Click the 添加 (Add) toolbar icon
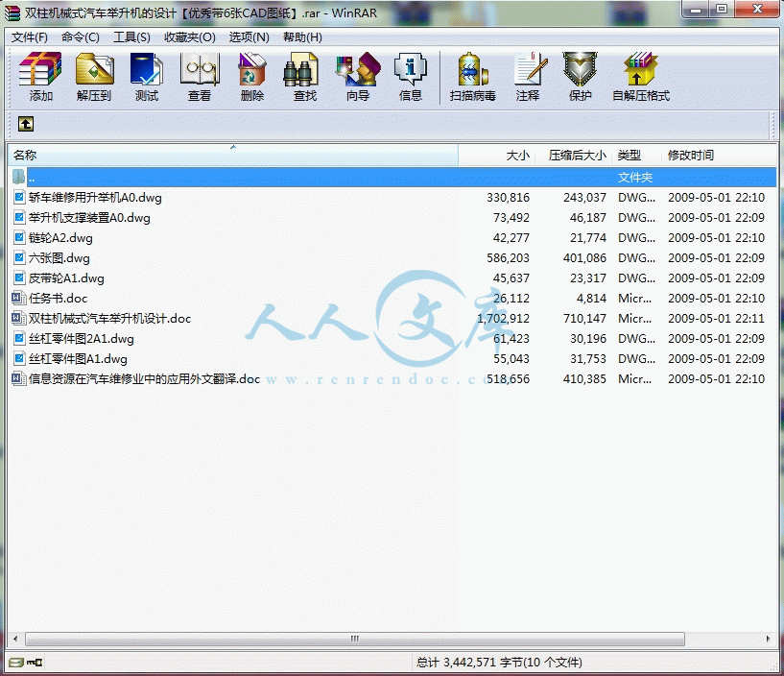 [40, 77]
